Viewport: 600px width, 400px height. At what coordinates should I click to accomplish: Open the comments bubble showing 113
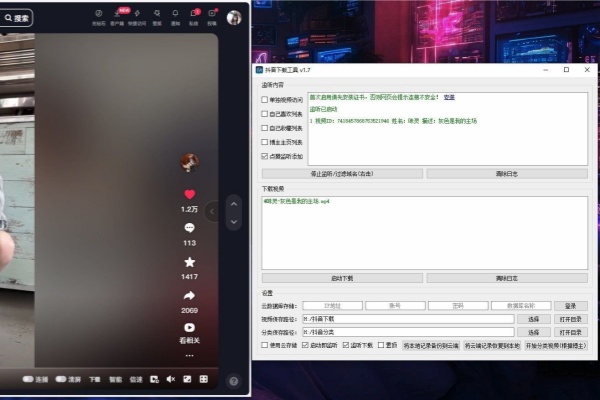189,228
